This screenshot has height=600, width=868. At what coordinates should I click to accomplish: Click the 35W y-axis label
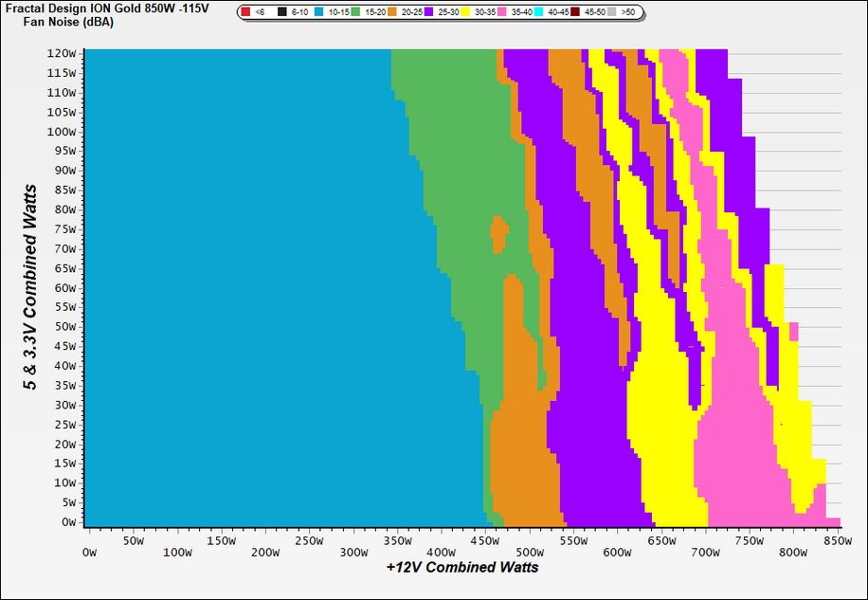pyautogui.click(x=64, y=385)
